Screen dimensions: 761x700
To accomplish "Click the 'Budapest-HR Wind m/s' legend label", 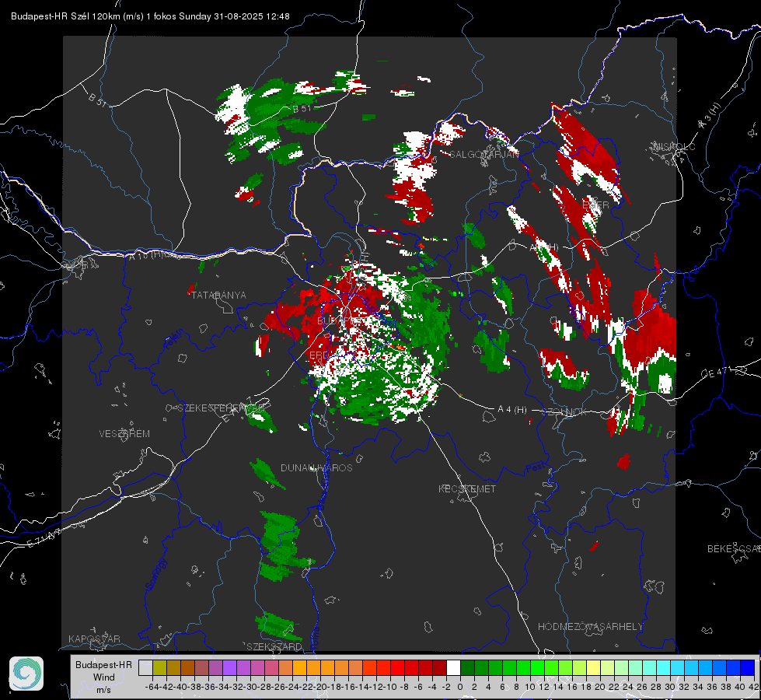I will [x=104, y=677].
